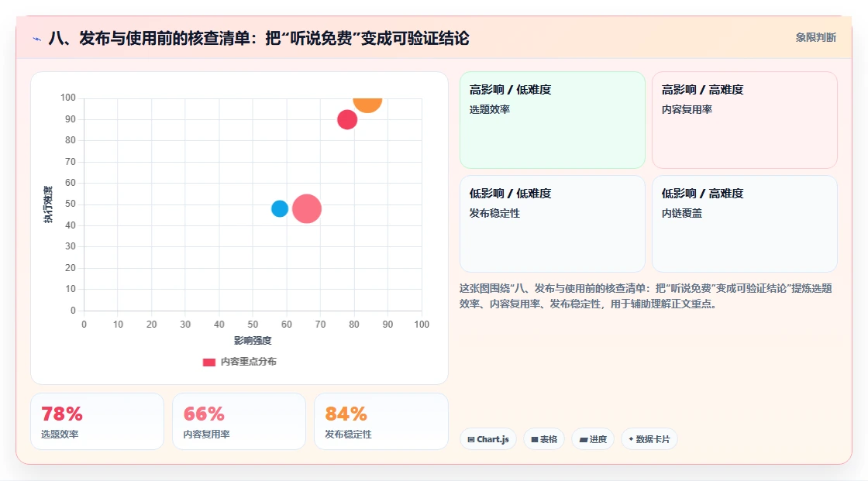Click the 66% 内容复用率 stat card

(x=239, y=421)
